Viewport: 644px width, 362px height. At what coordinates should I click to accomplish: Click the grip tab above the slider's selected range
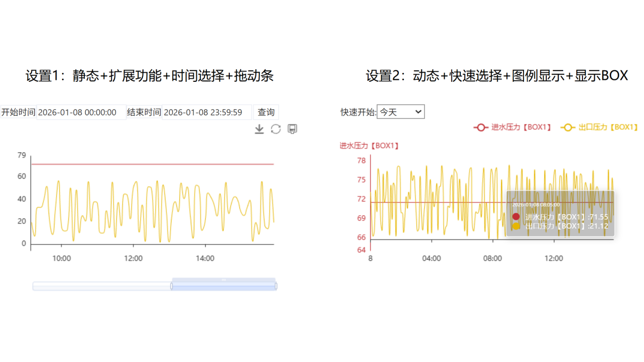tap(224, 280)
